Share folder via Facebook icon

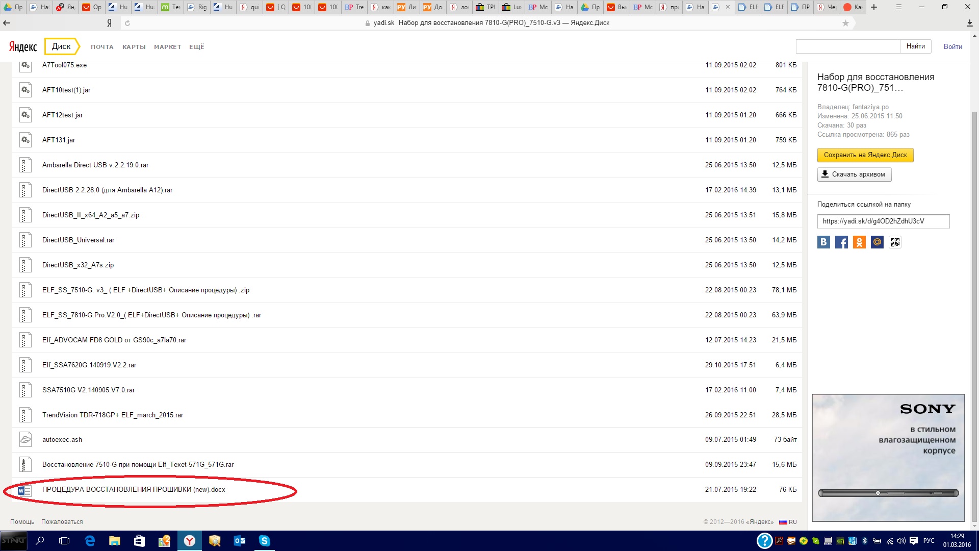tap(841, 242)
